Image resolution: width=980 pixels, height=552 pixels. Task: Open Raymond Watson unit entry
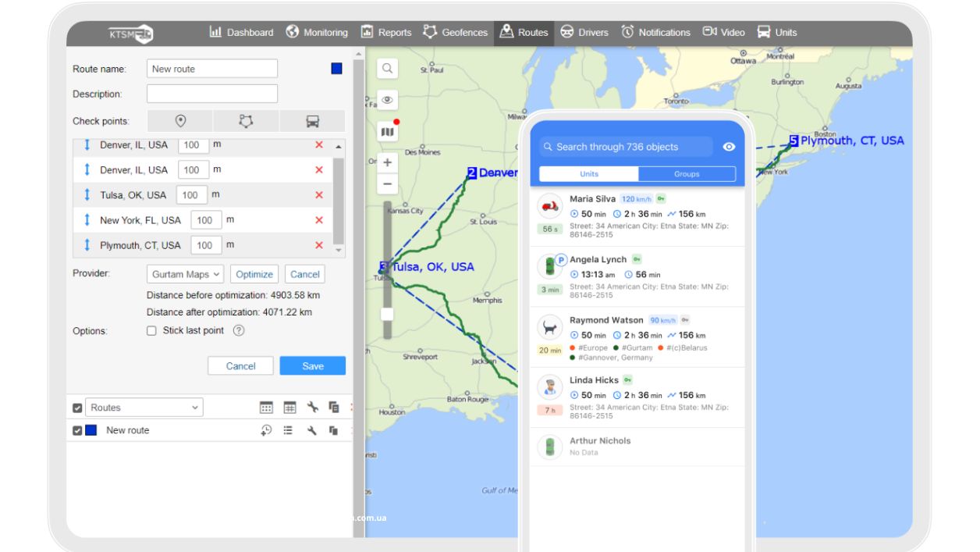[637, 337]
